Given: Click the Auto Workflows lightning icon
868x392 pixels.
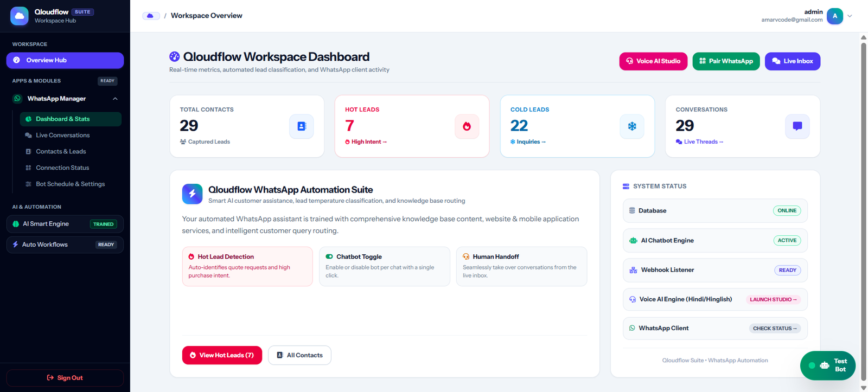Looking at the screenshot, I should [16, 245].
